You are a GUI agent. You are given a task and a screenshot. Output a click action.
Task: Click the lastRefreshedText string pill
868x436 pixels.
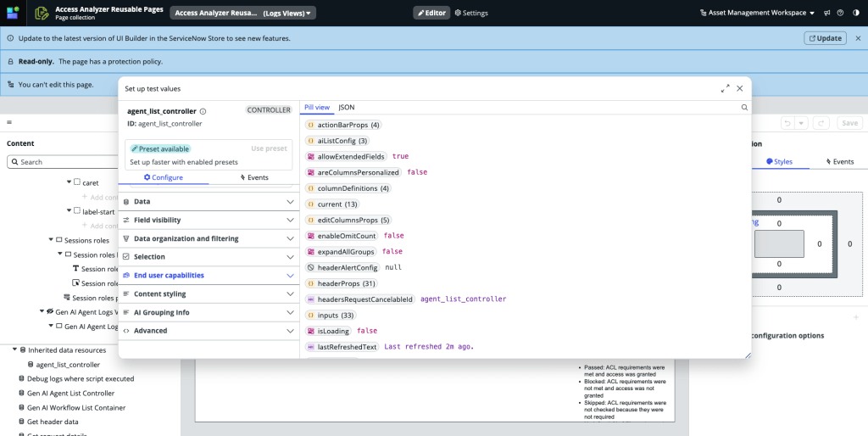pos(342,347)
